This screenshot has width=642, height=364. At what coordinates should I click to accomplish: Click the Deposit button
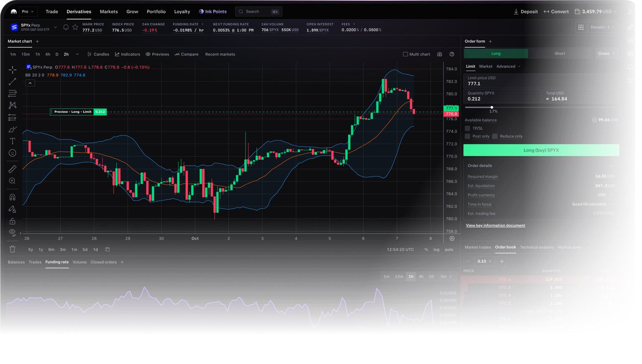coord(526,12)
